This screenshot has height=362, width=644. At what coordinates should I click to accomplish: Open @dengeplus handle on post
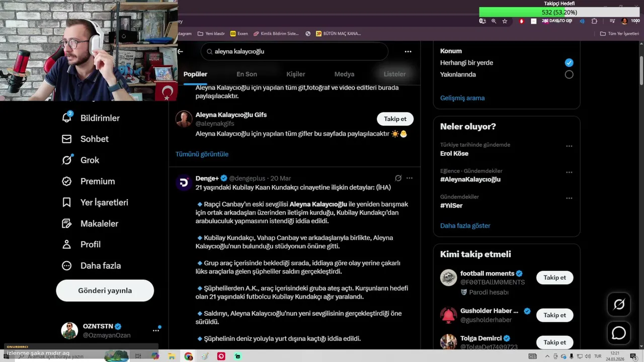[247, 178]
